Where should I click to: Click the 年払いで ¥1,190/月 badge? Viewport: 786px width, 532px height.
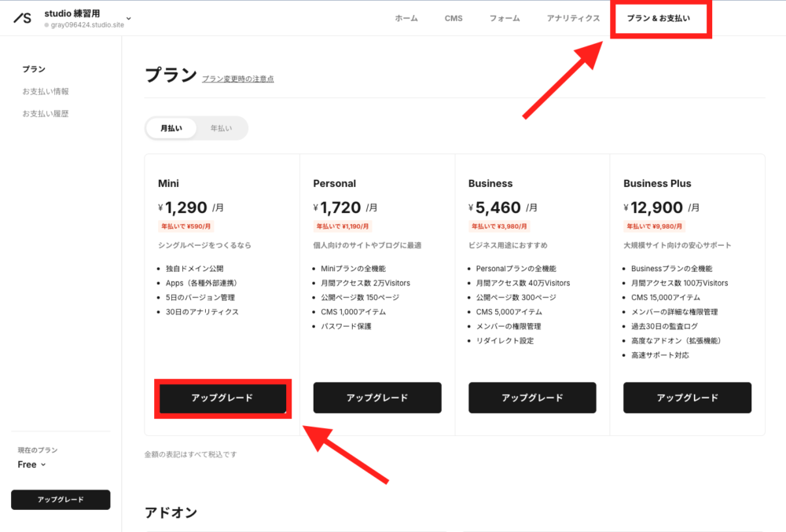pyautogui.click(x=343, y=226)
